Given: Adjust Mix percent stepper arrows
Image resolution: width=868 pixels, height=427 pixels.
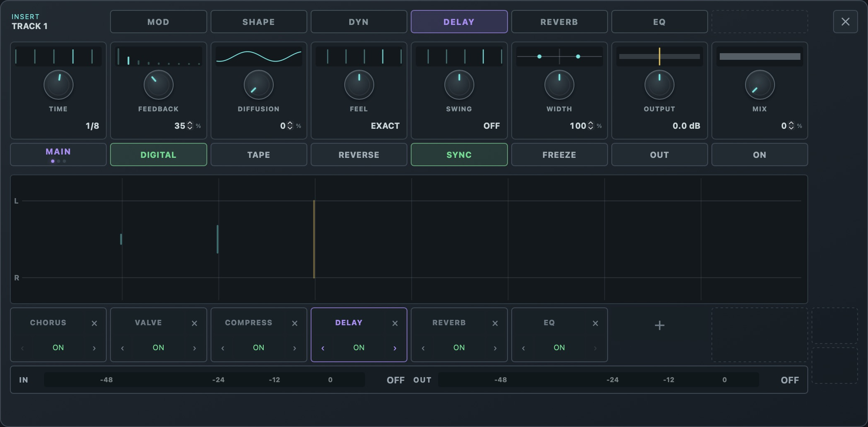Looking at the screenshot, I should click(x=791, y=125).
